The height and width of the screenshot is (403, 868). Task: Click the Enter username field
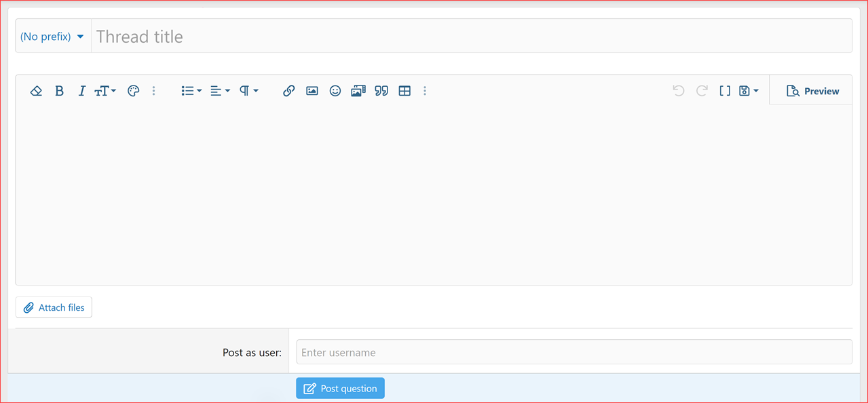(574, 352)
